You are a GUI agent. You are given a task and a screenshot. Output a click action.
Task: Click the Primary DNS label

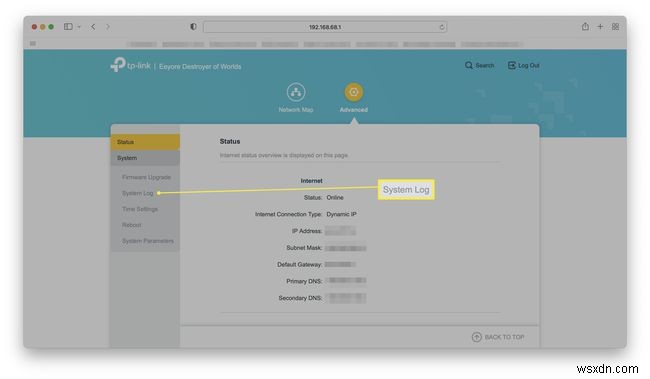click(304, 281)
